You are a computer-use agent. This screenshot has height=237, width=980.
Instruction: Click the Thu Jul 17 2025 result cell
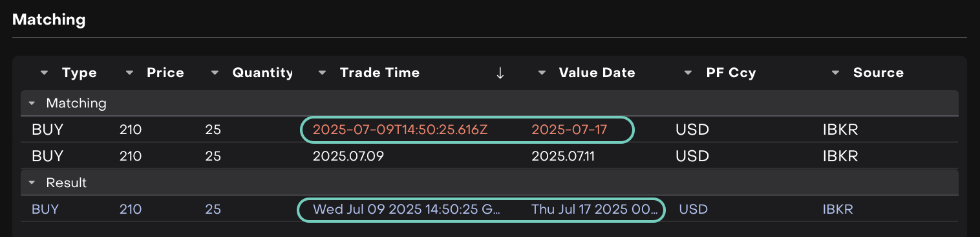[x=595, y=209]
